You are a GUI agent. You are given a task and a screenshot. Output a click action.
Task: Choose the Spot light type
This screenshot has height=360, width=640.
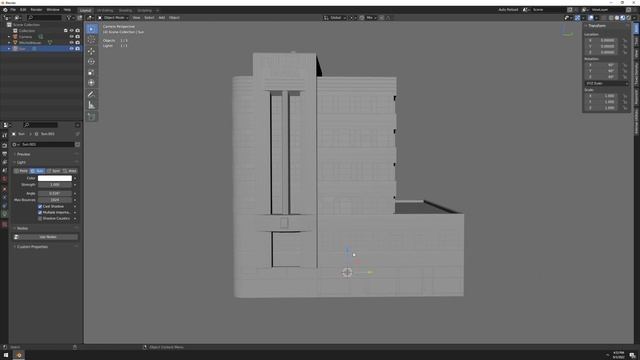(53, 171)
